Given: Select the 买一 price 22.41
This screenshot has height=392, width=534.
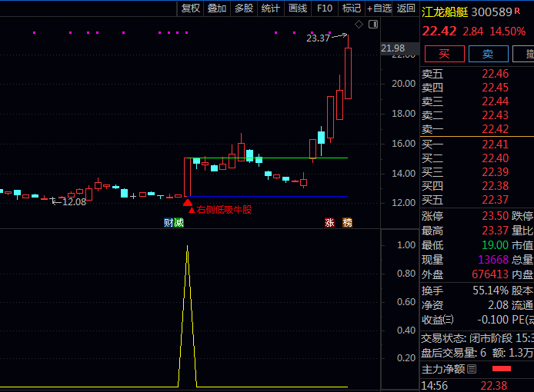Looking at the screenshot, I should point(496,145).
